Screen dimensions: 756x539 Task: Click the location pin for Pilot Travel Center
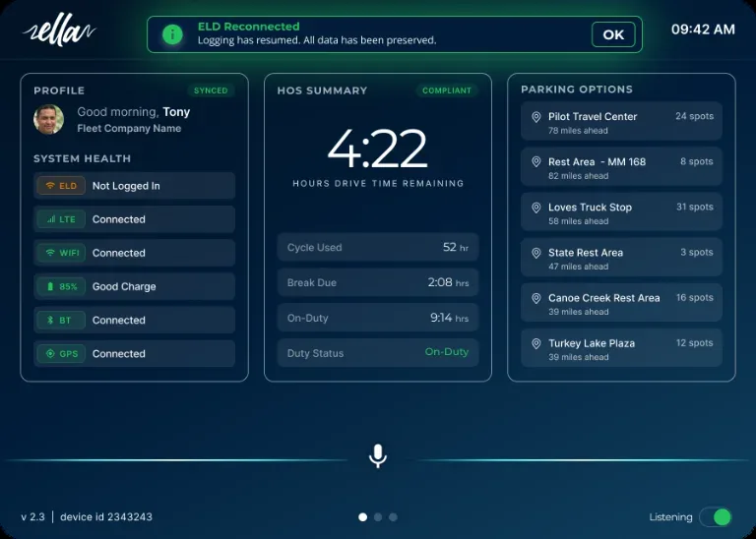tap(535, 117)
